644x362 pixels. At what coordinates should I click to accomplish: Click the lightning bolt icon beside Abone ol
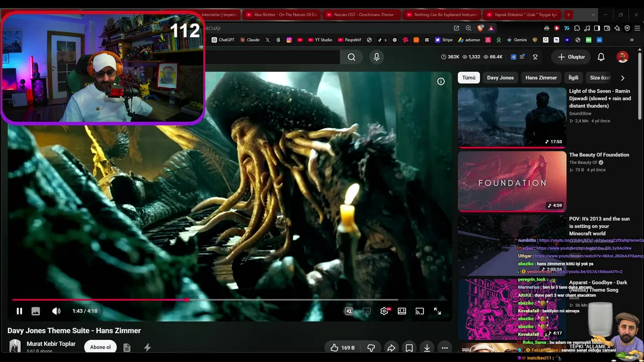tap(147, 347)
